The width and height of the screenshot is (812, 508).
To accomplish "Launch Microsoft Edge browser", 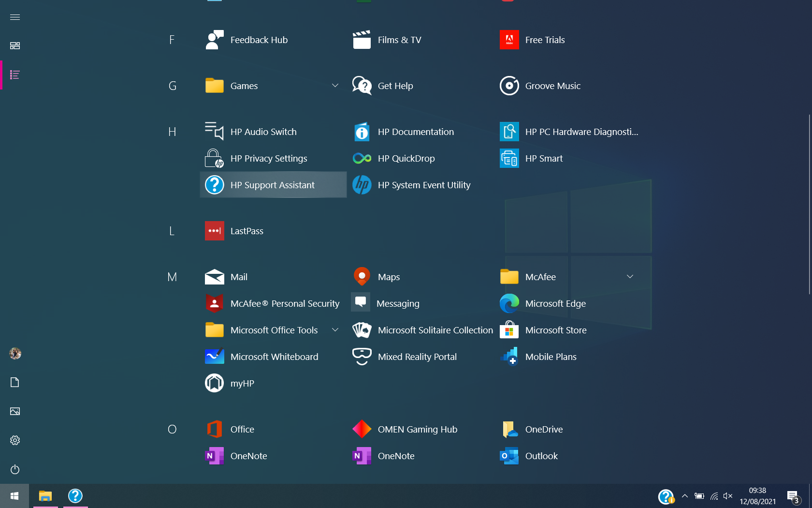I will click(x=568, y=303).
